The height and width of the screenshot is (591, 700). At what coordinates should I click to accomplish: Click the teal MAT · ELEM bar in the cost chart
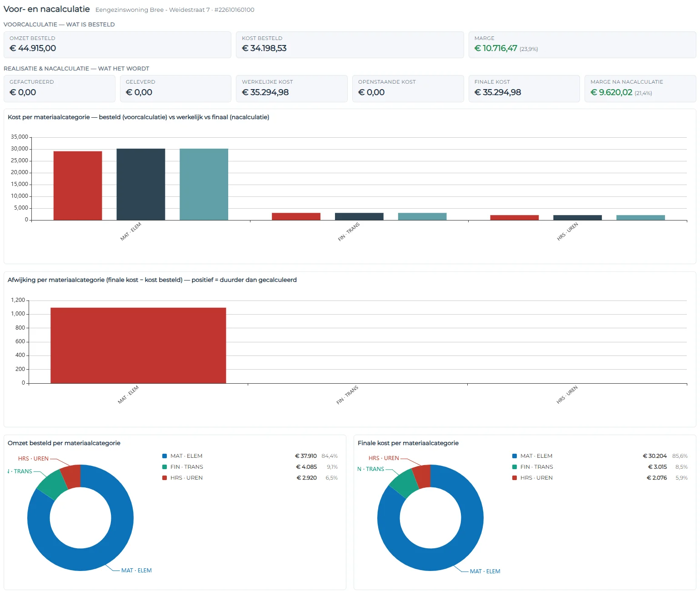(x=204, y=184)
